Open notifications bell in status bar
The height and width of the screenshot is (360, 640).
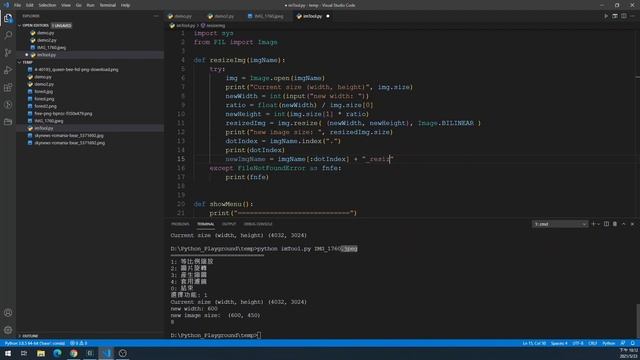coord(632,343)
